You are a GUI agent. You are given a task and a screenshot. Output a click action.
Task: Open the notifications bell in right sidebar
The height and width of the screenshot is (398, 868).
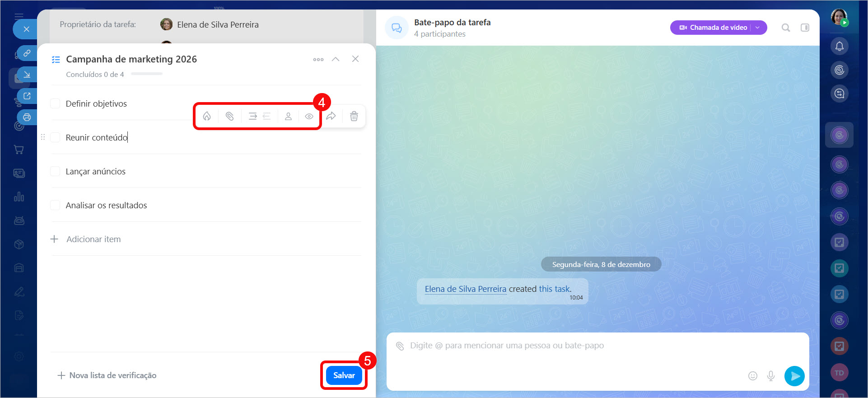[839, 46]
